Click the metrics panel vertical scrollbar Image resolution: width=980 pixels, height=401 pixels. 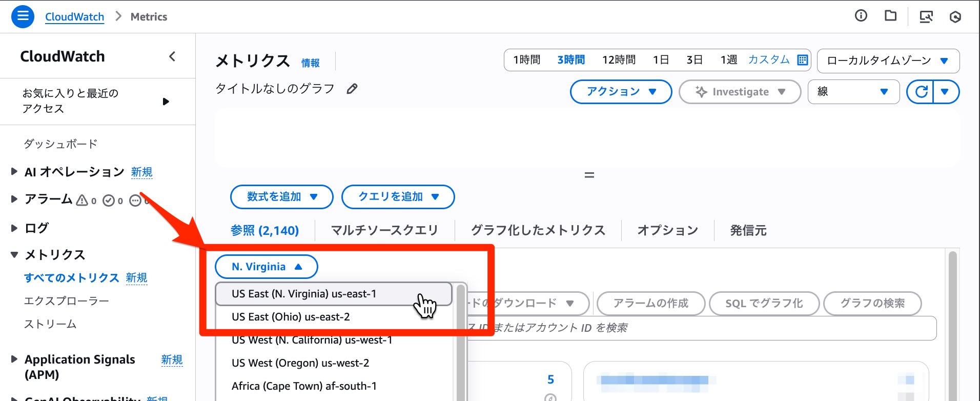tap(953, 326)
